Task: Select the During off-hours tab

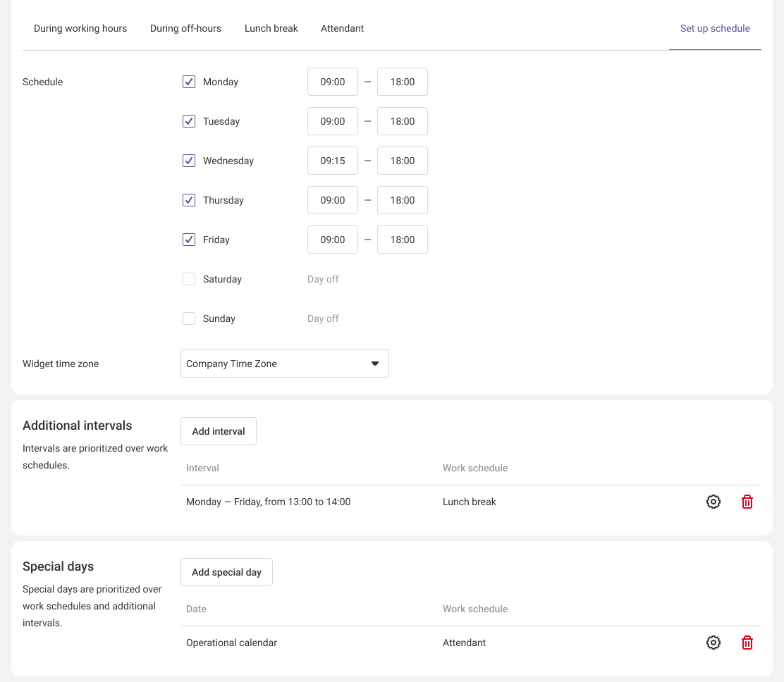Action: [x=185, y=28]
